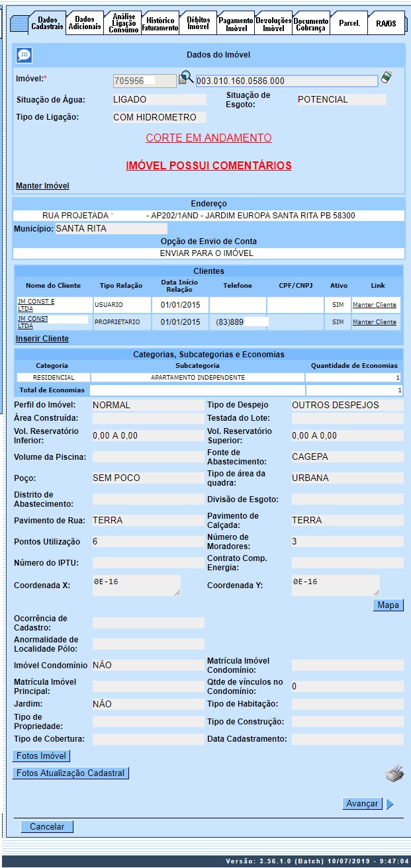The width and height of the screenshot is (411, 868).
Task: Click the magnifier search icon beside Imóvel
Action: point(186,79)
